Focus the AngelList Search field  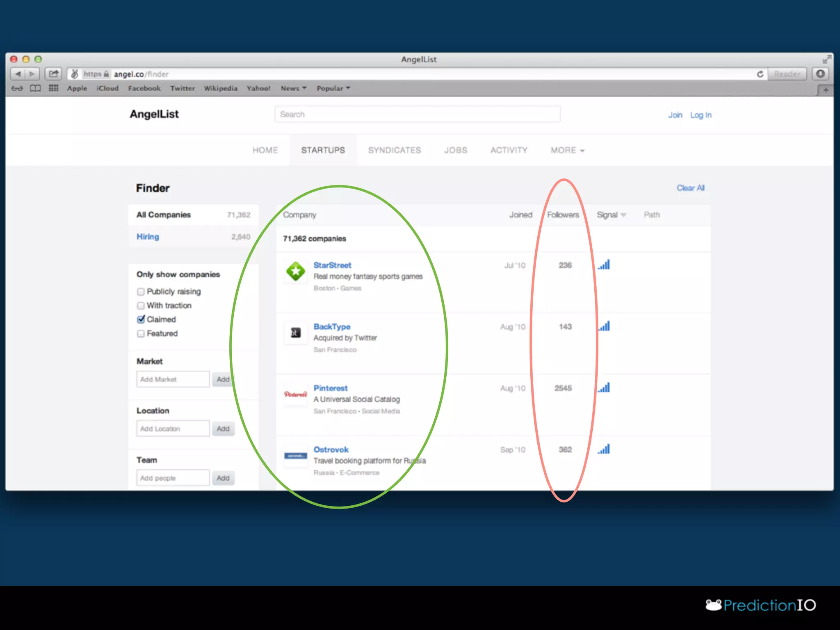coord(418,114)
